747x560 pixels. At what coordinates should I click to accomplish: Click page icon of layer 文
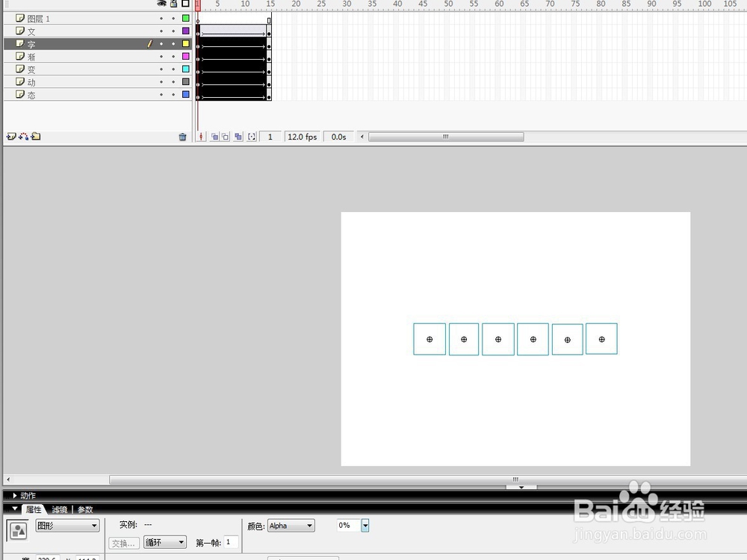pos(20,31)
